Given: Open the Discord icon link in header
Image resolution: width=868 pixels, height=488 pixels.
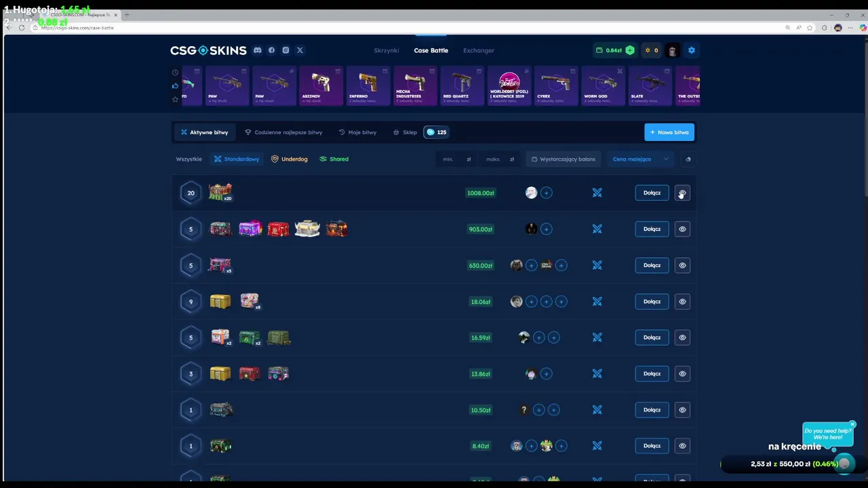Looking at the screenshot, I should (x=258, y=50).
